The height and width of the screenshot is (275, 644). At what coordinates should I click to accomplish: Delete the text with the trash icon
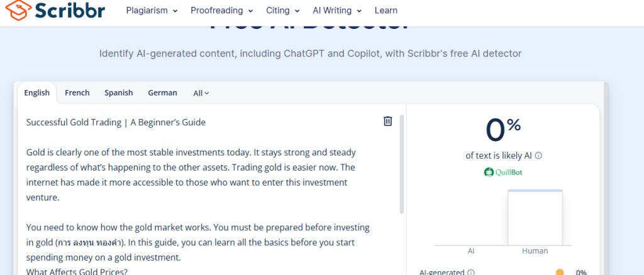(x=387, y=121)
